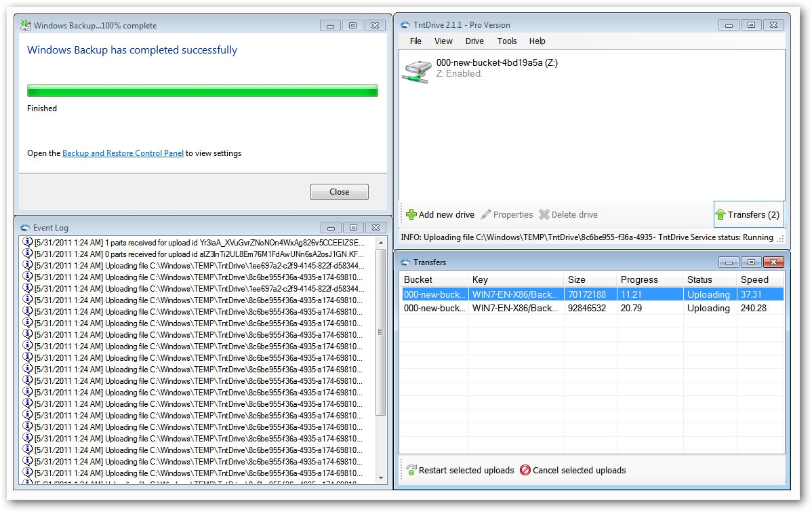
Task: Click the Close button in Windows Backup dialog
Action: [339, 192]
